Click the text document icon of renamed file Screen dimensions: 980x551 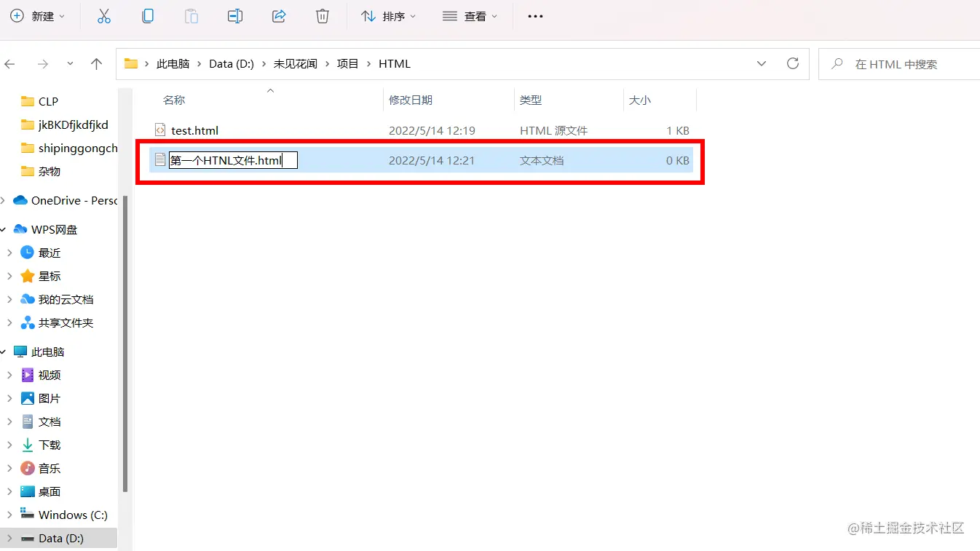(x=160, y=159)
